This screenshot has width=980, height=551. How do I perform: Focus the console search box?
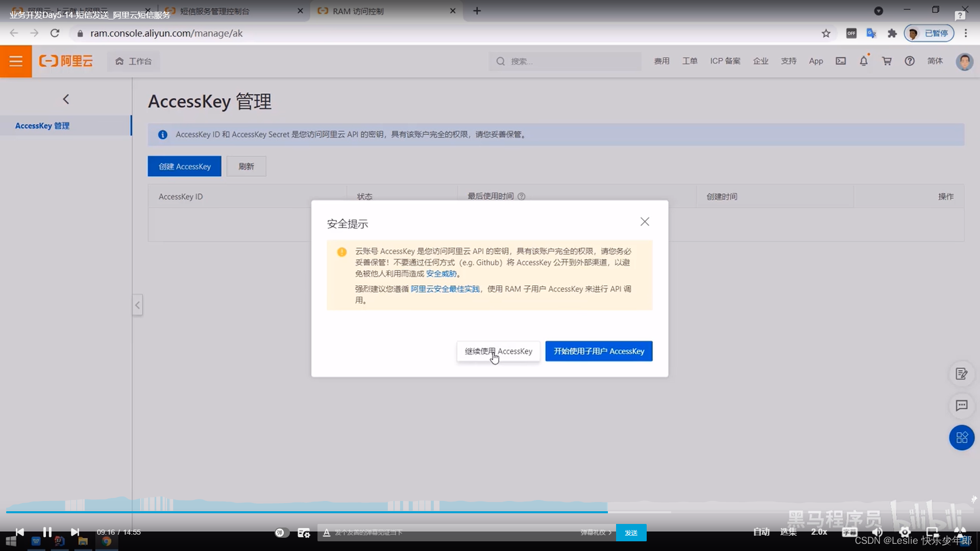[565, 61]
